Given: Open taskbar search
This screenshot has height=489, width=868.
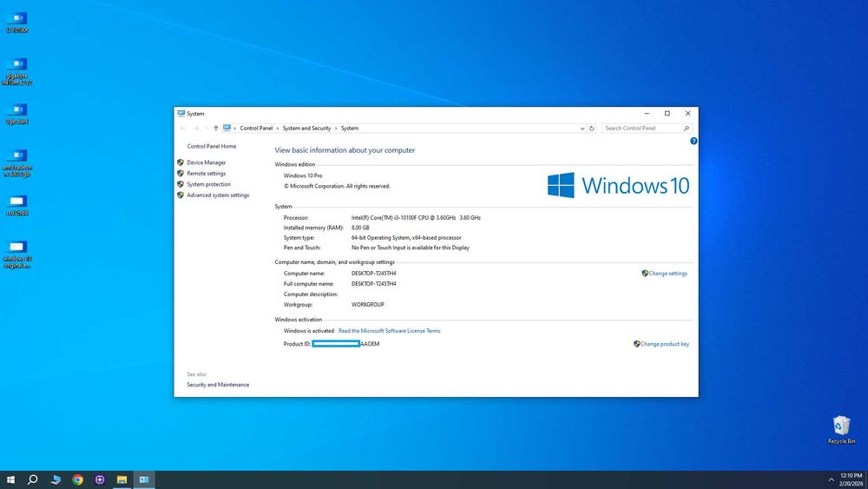Looking at the screenshot, I should click(x=33, y=479).
